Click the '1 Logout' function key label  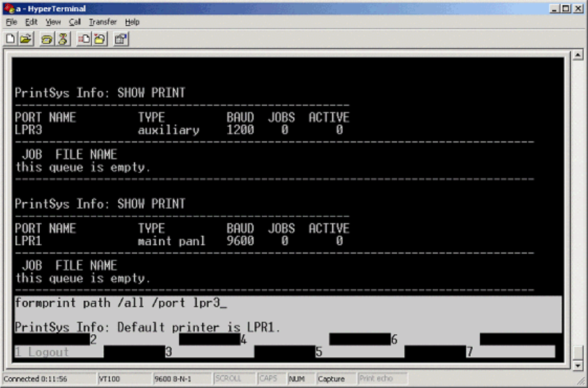[x=42, y=352]
